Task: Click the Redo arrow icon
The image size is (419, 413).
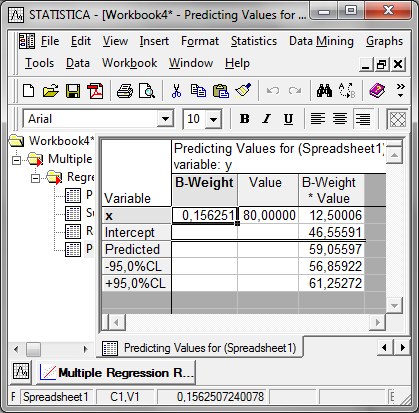Action: 295,91
